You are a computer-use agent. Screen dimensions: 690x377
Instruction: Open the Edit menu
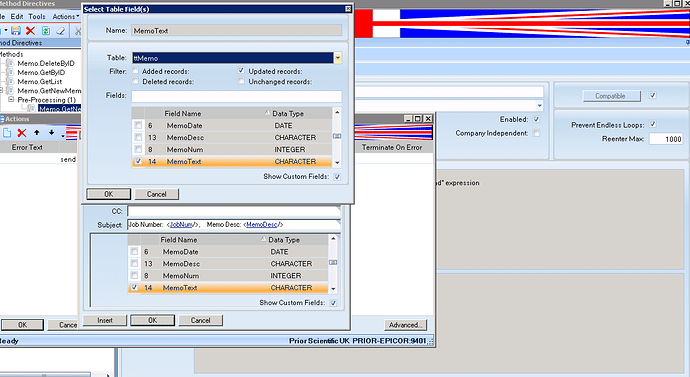[17, 16]
